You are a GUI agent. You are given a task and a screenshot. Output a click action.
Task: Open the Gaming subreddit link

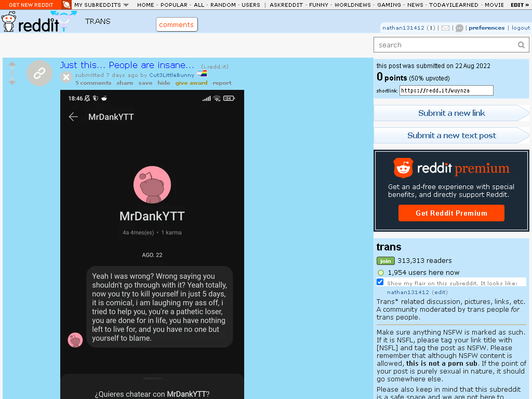point(389,5)
